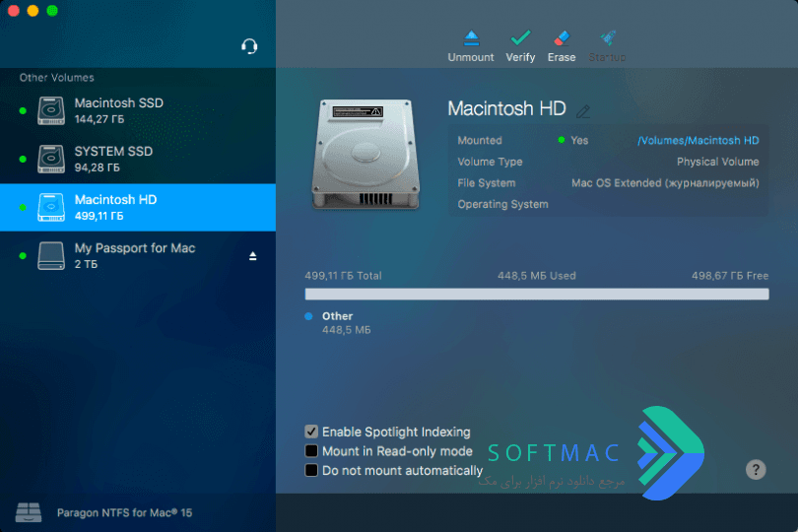Click the Unmount toolbar icon

(x=471, y=38)
